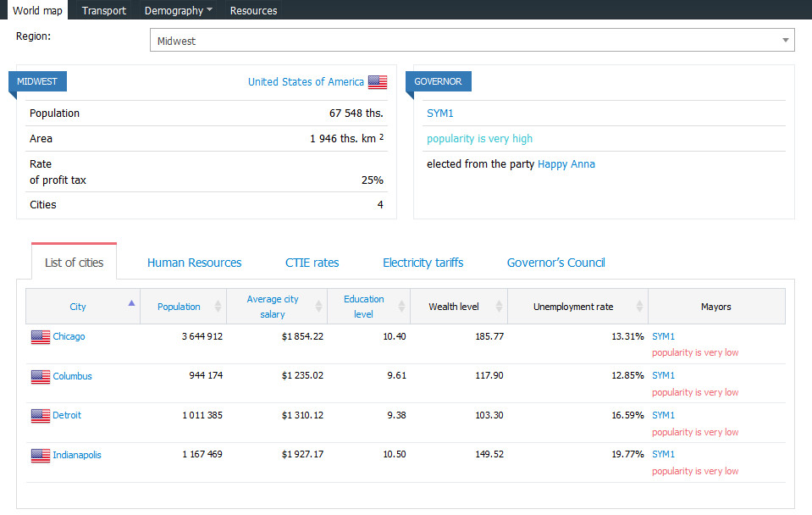812x515 pixels.
Task: Sort table by Wealth level arrows
Action: click(500, 307)
